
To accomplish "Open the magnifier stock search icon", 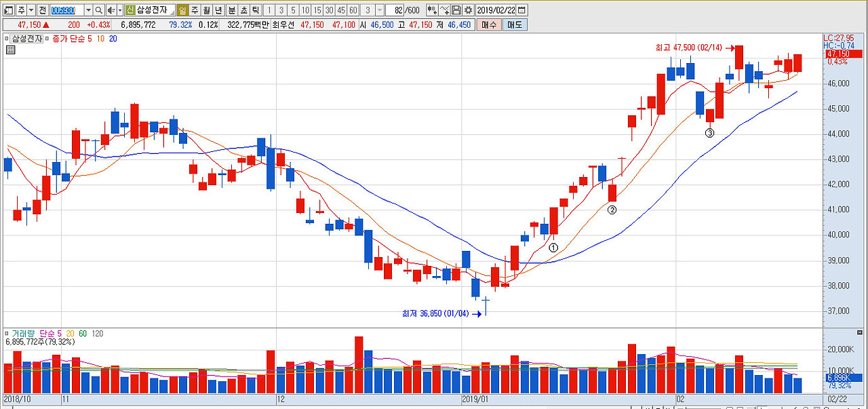I will point(99,10).
